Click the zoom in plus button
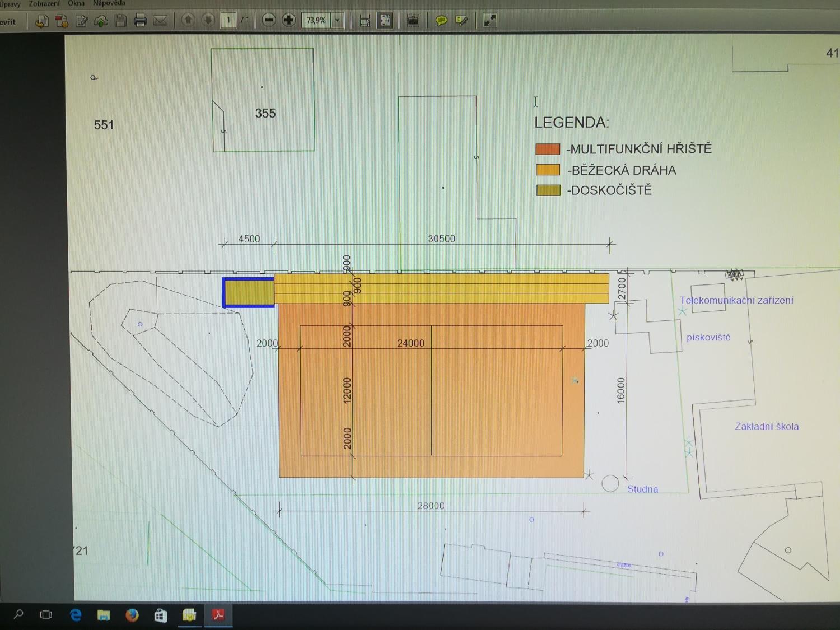 pos(289,21)
